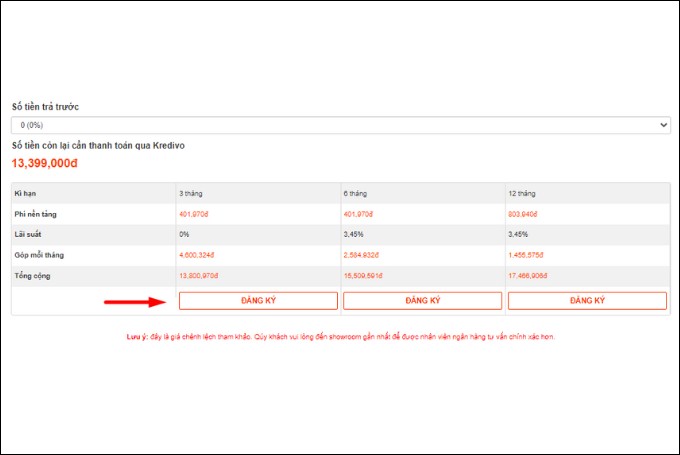
Task: Click the 2,584,932đ monthly payment value
Action: click(361, 255)
